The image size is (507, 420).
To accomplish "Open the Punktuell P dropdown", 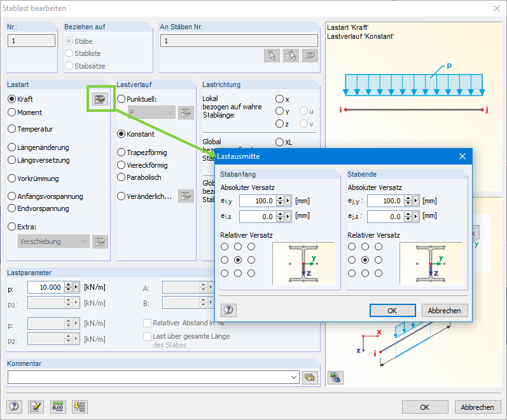I will tap(151, 112).
